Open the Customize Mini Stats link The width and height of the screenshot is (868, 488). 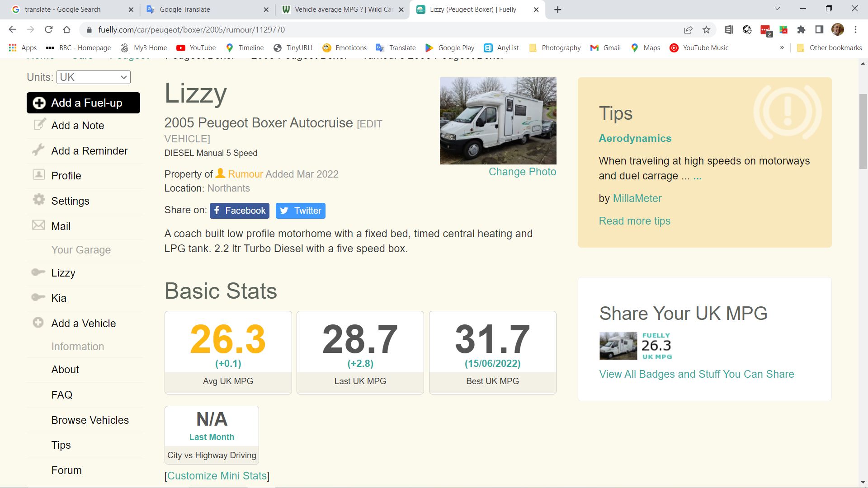coord(217,476)
